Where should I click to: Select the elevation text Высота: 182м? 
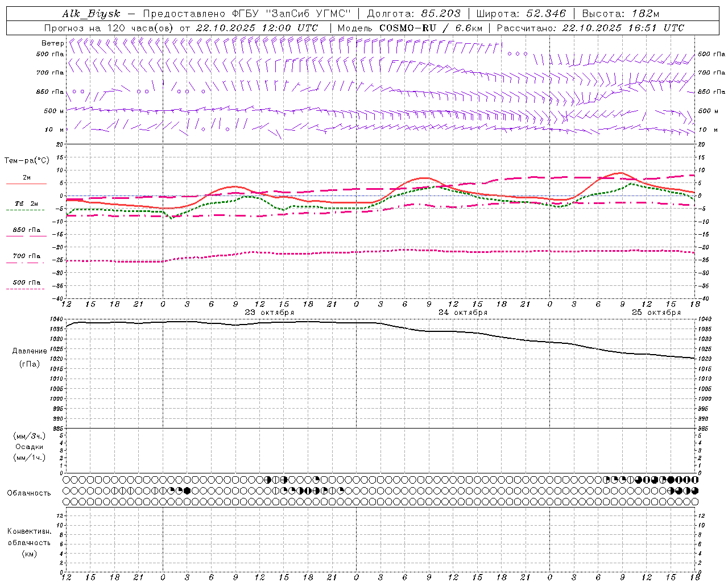(x=621, y=14)
